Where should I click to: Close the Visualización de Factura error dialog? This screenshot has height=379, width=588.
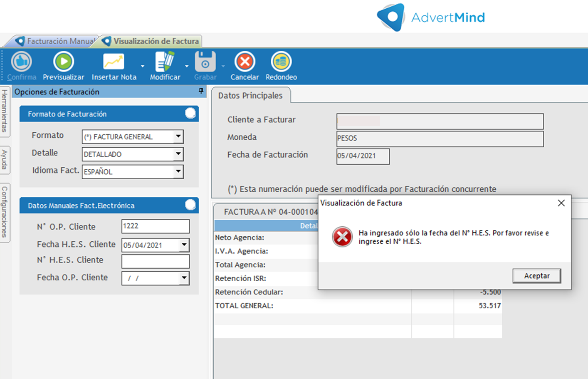[561, 203]
